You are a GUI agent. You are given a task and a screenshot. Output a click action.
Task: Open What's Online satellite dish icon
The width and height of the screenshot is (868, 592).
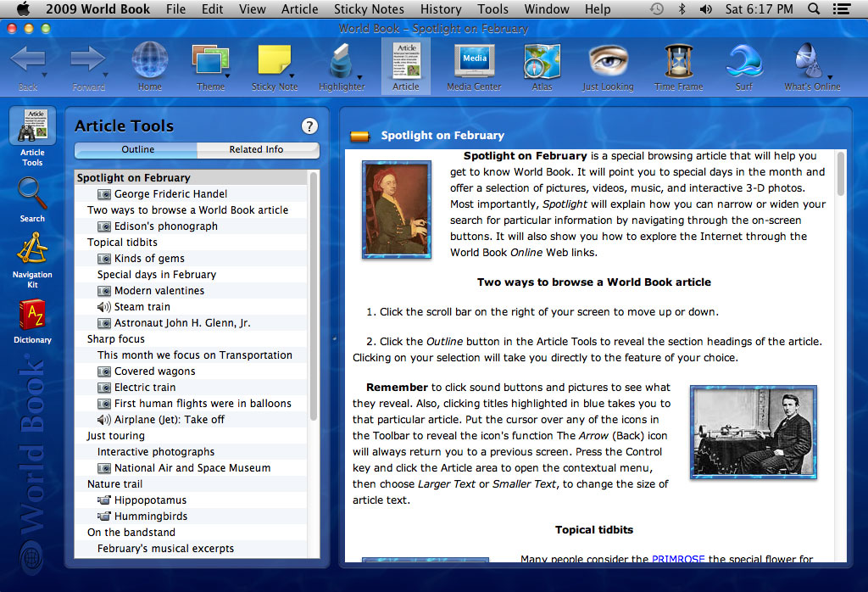click(x=809, y=60)
